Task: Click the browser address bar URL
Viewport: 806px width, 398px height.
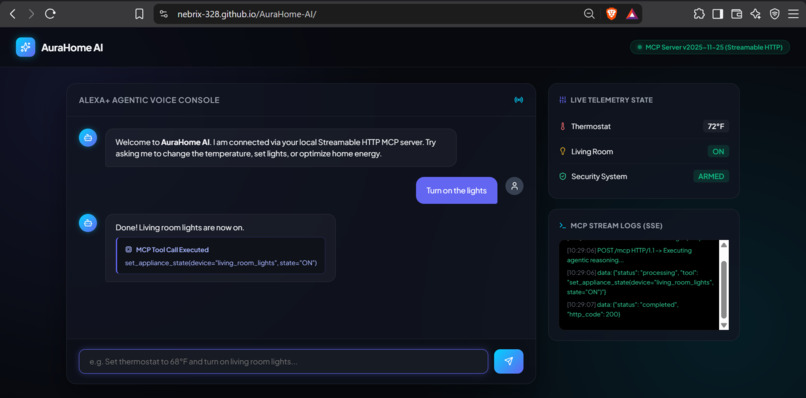Action: (247, 14)
